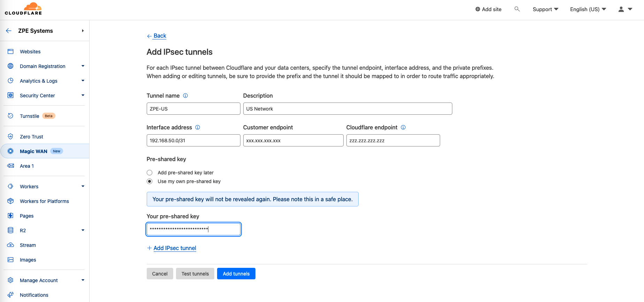Click the Analytics & Logs chart icon
The image size is (644, 302).
(x=10, y=81)
